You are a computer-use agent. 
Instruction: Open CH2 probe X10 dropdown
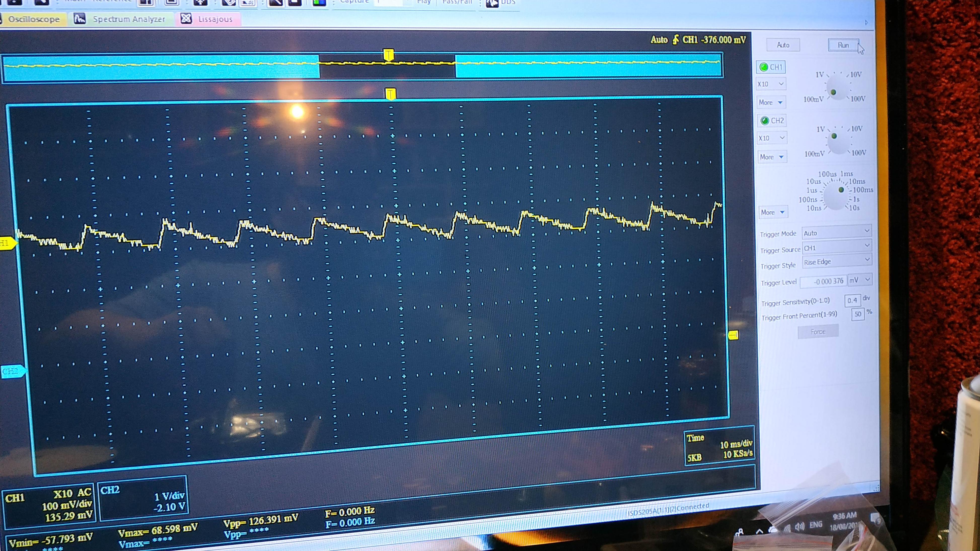click(x=772, y=138)
